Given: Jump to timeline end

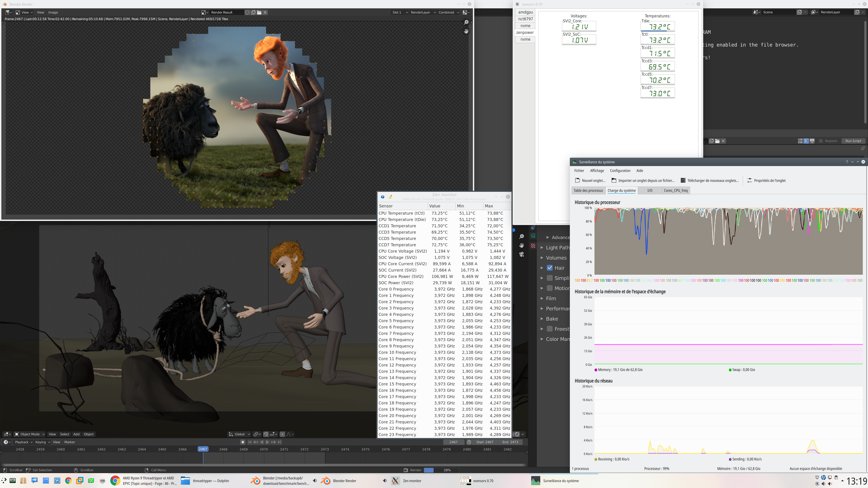Looking at the screenshot, I should [279, 442].
